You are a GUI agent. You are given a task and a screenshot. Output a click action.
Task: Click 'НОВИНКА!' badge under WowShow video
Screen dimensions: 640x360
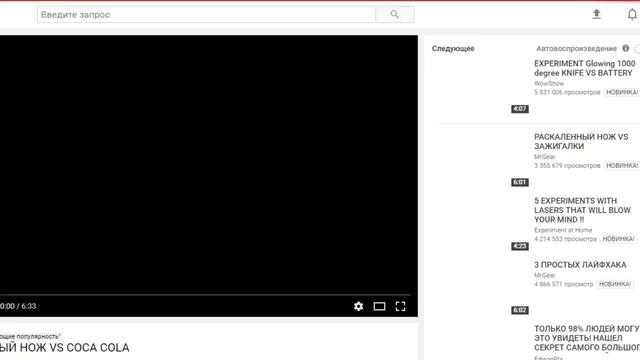[622, 92]
